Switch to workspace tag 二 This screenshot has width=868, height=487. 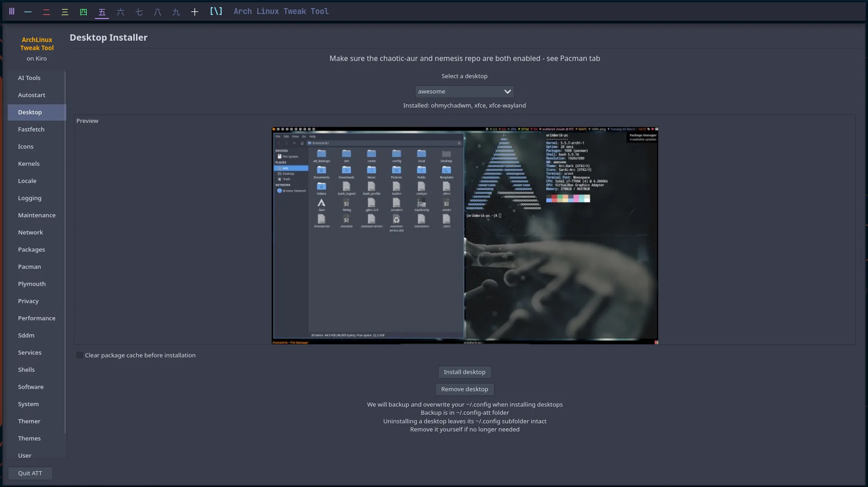47,12
